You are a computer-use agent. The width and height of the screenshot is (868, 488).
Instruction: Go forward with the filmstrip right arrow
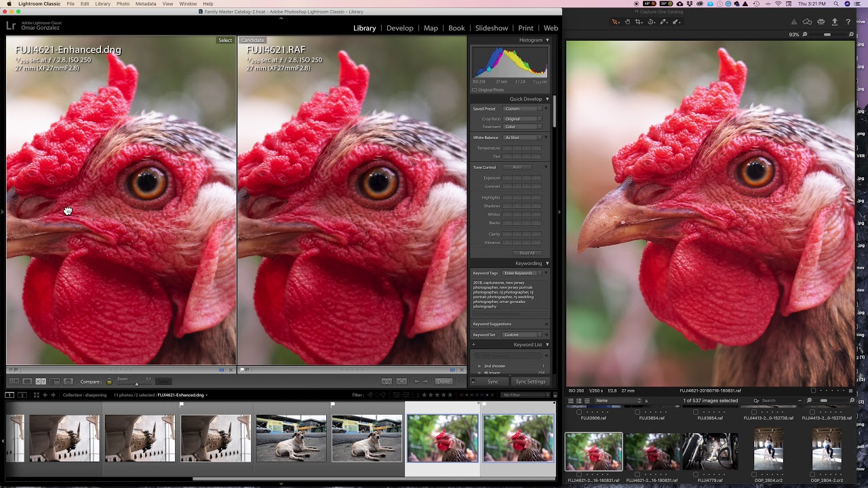click(53, 395)
